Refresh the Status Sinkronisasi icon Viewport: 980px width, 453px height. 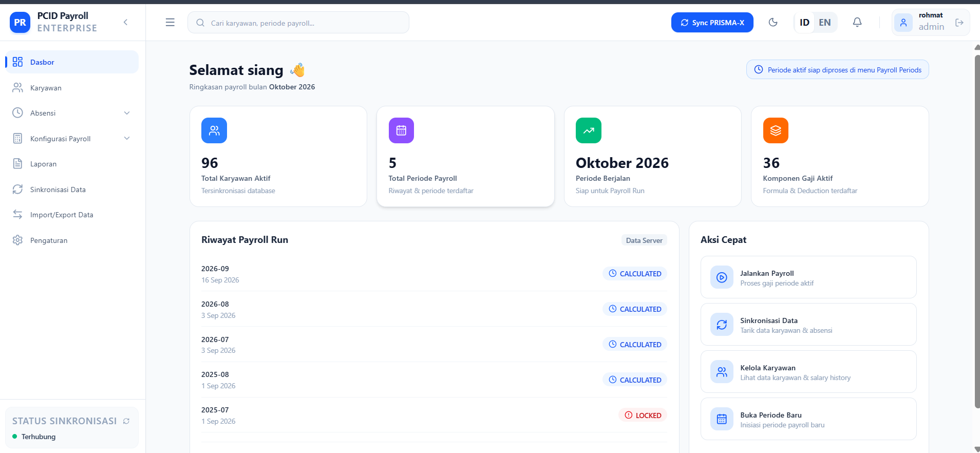coord(126,421)
